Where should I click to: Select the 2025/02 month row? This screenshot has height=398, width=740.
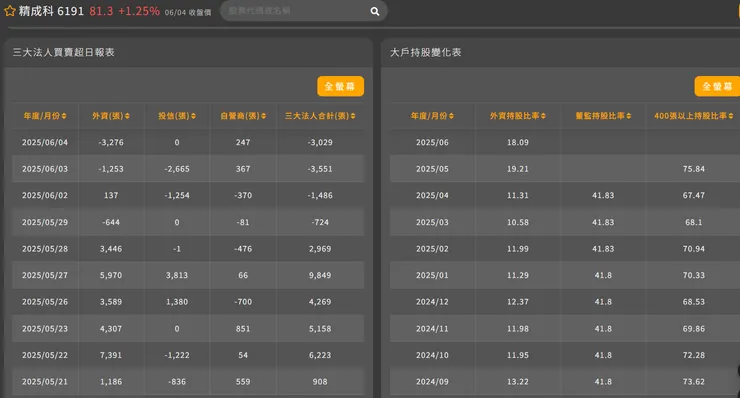point(565,248)
